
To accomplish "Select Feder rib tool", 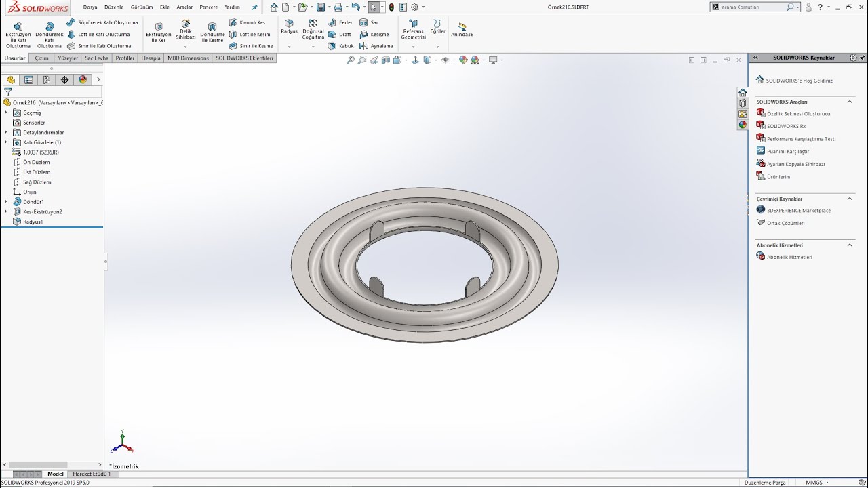I will point(340,22).
